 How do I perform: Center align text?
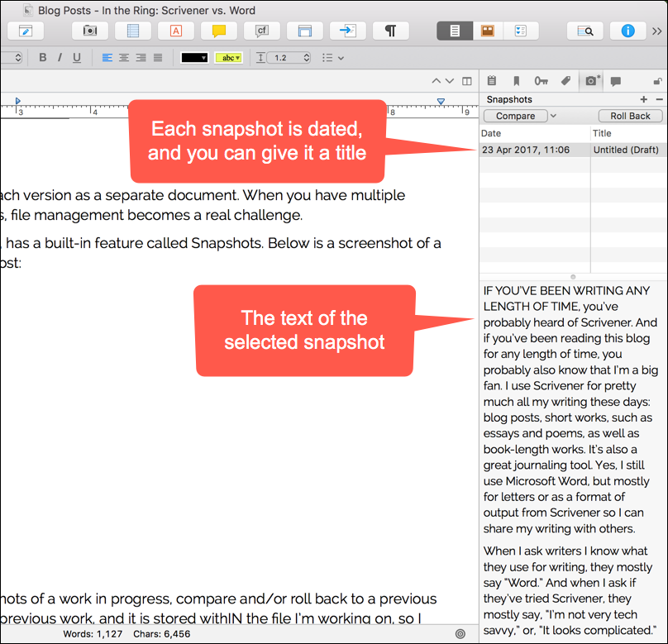124,58
